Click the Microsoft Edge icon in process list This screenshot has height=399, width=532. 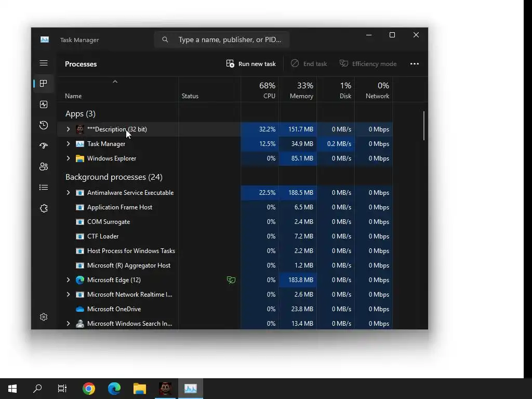tap(79, 280)
